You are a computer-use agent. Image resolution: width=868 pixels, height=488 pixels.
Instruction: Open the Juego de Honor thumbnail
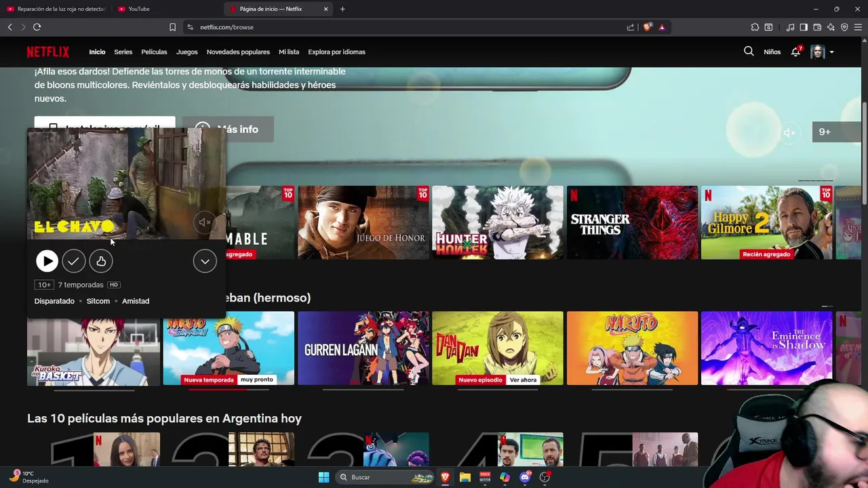(363, 222)
